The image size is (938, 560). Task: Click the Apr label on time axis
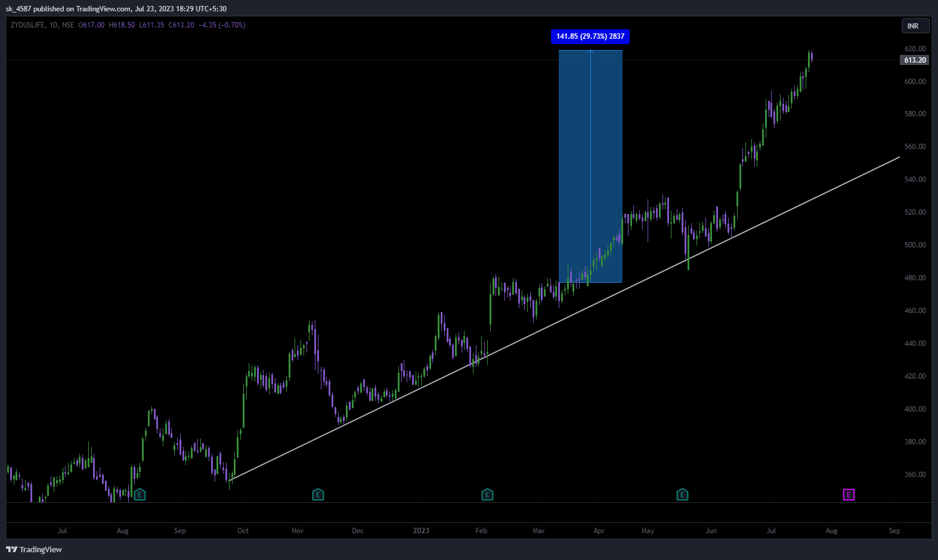[x=599, y=531]
